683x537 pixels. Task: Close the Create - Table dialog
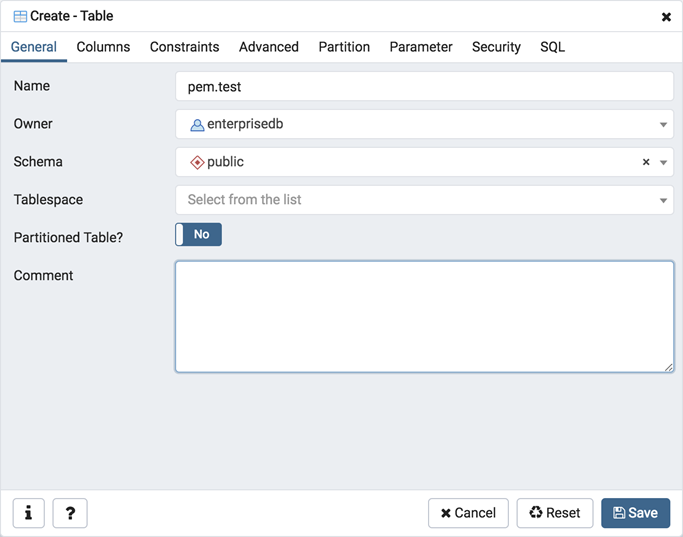pos(666,17)
